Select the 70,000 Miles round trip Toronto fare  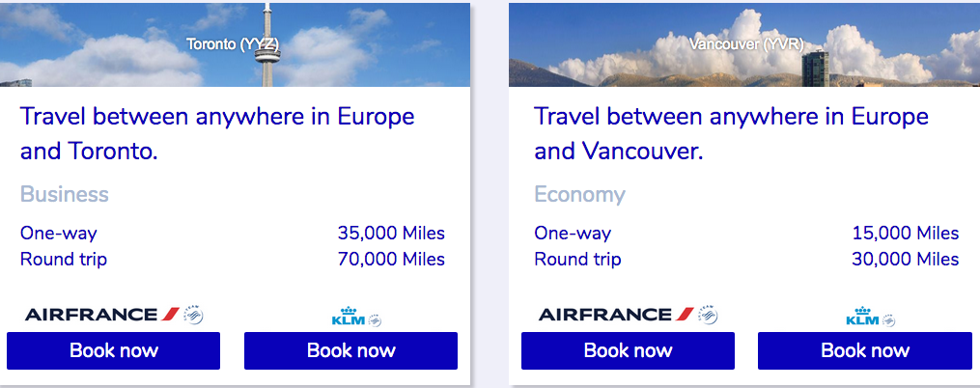[x=390, y=259]
